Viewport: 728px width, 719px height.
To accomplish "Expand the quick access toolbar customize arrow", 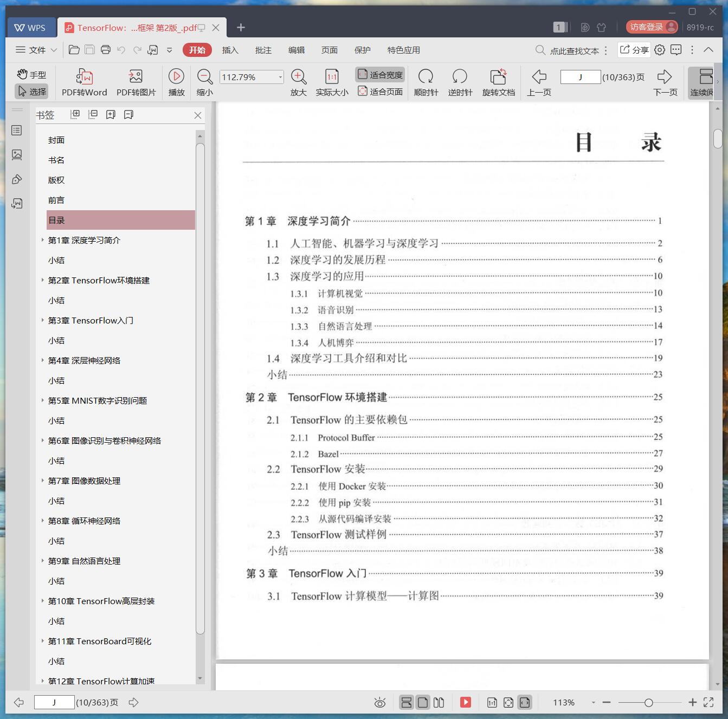I will tap(169, 50).
